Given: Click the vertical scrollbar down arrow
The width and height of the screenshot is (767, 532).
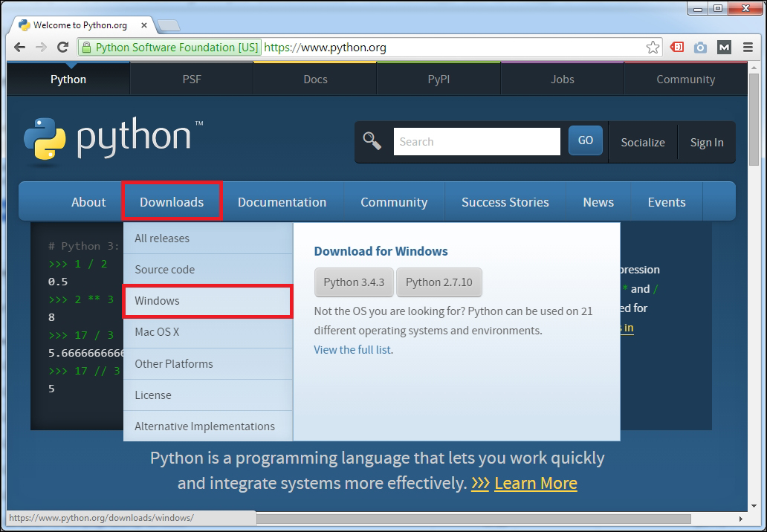Looking at the screenshot, I should [x=754, y=507].
